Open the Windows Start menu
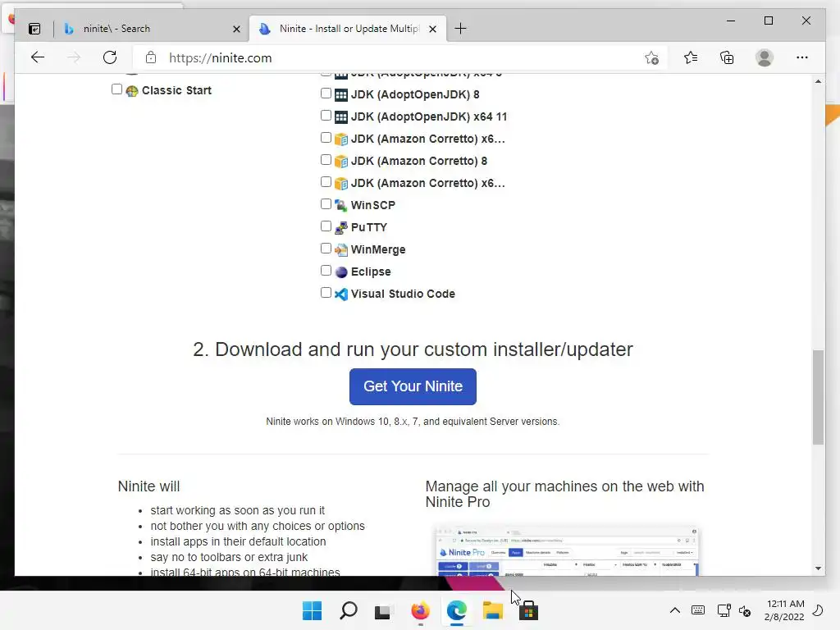This screenshot has height=630, width=840. [x=313, y=610]
